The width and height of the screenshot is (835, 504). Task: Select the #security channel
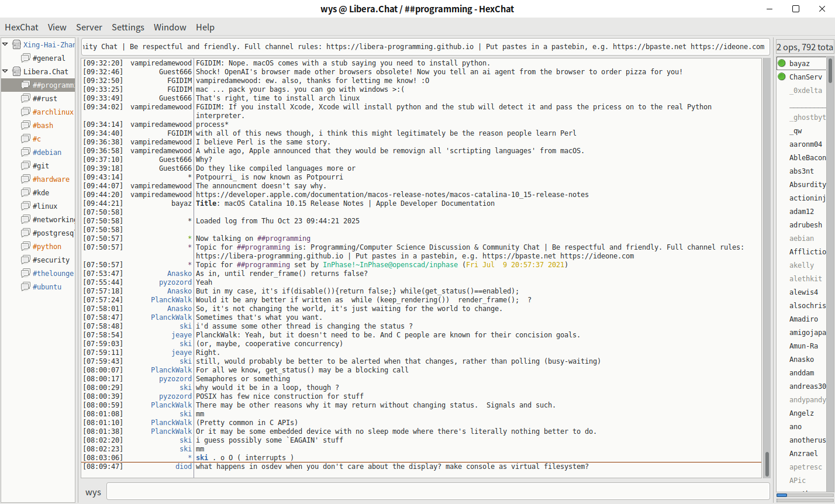coord(51,260)
